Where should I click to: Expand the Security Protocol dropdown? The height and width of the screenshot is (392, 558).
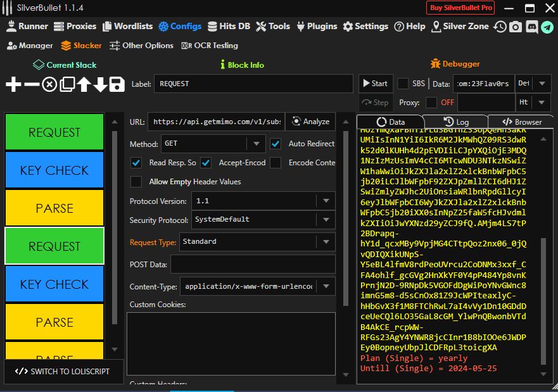(263, 220)
